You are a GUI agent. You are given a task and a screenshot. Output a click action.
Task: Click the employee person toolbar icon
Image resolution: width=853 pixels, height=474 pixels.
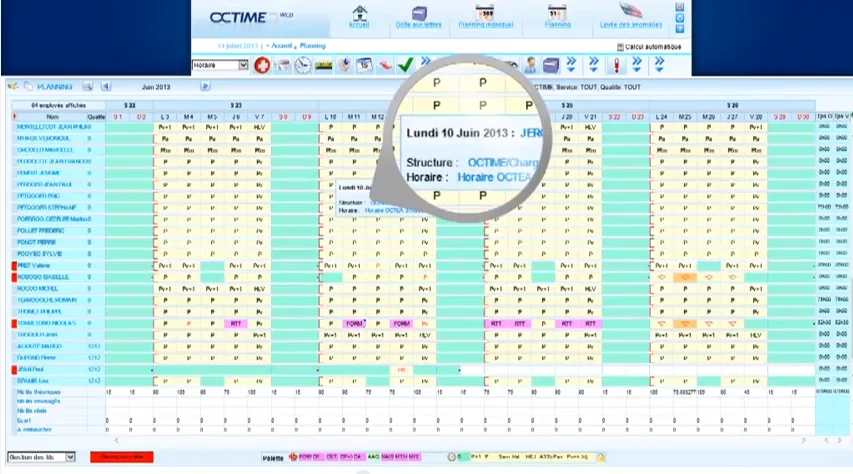531,65
